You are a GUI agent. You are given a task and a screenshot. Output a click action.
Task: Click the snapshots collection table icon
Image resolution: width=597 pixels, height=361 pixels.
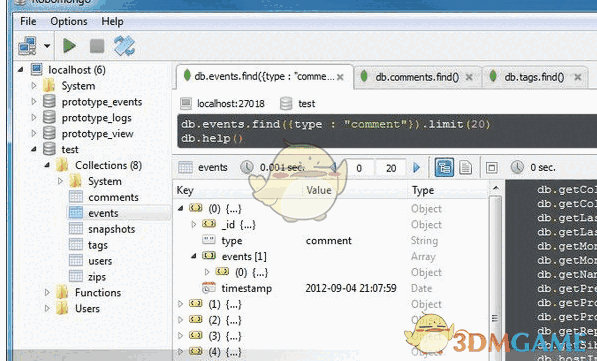click(76, 229)
